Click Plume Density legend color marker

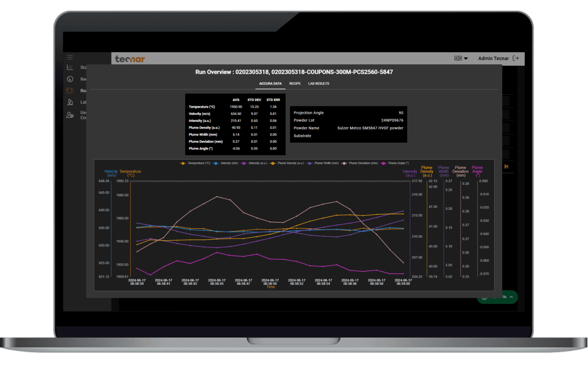click(x=273, y=163)
